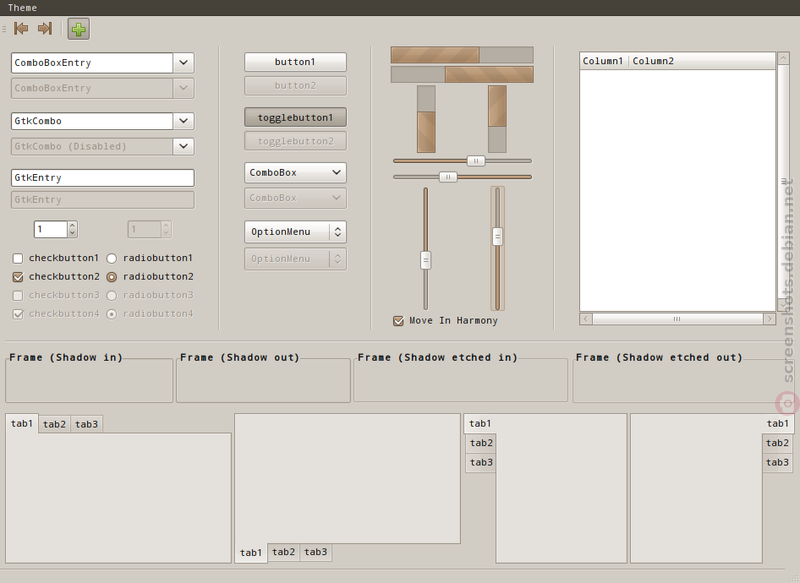The image size is (800, 583).
Task: Click button1
Action: (x=295, y=62)
